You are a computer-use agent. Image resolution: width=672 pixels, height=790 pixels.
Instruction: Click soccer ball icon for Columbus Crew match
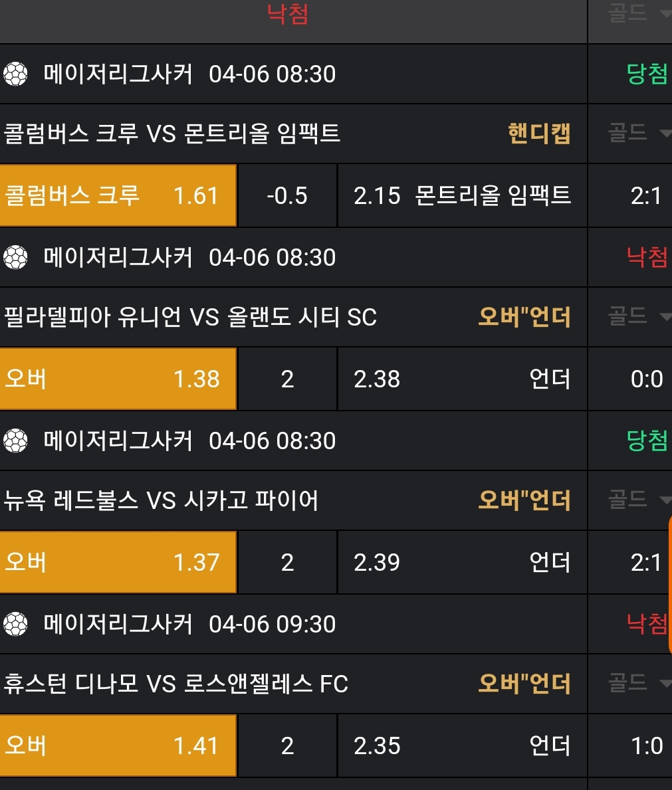click(x=15, y=74)
